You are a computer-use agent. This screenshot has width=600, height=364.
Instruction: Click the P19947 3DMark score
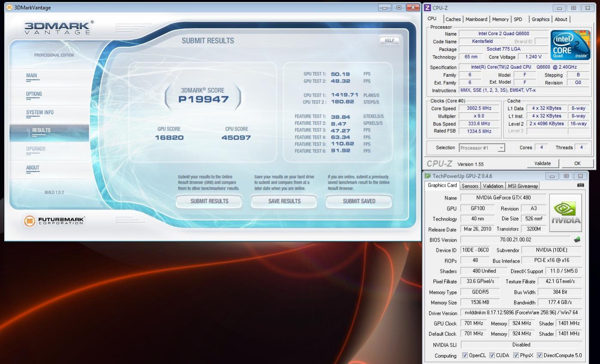point(204,99)
